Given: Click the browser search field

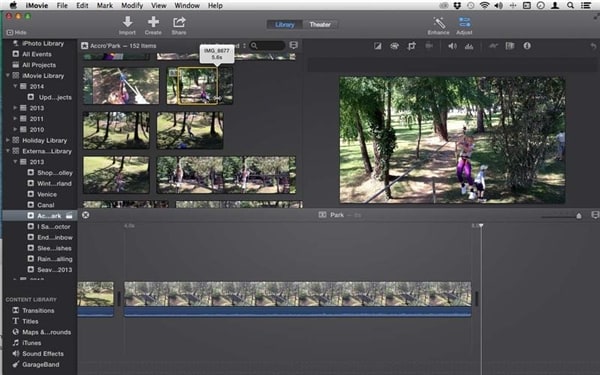Looking at the screenshot, I should (x=267, y=46).
